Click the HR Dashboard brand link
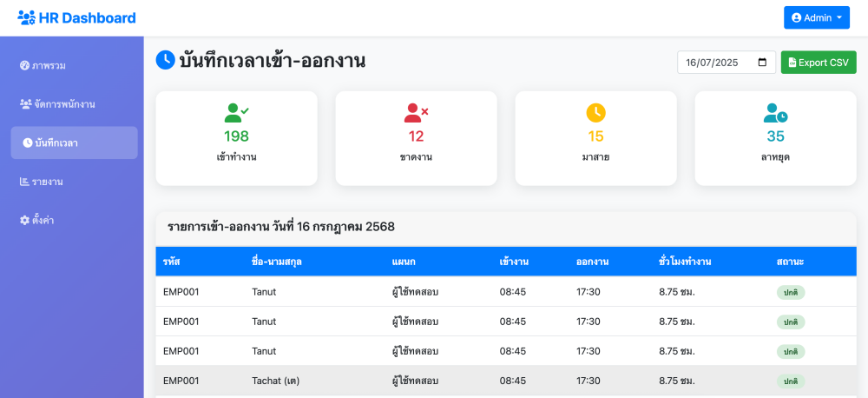Screen dimensions: 868x398 click(x=76, y=17)
